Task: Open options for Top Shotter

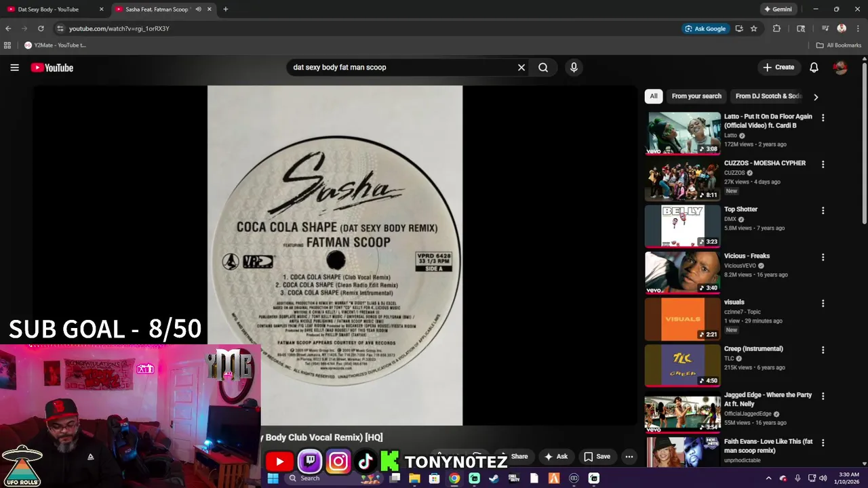Action: click(x=823, y=211)
